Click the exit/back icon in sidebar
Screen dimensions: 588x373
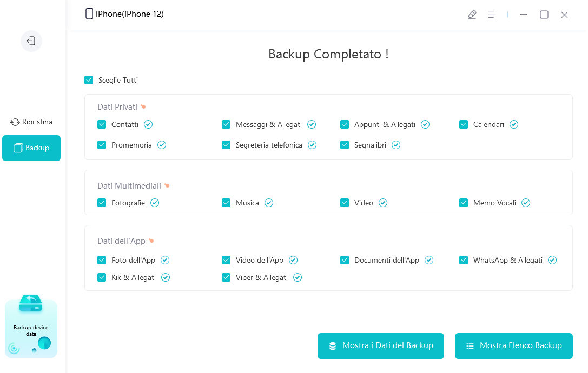click(31, 41)
